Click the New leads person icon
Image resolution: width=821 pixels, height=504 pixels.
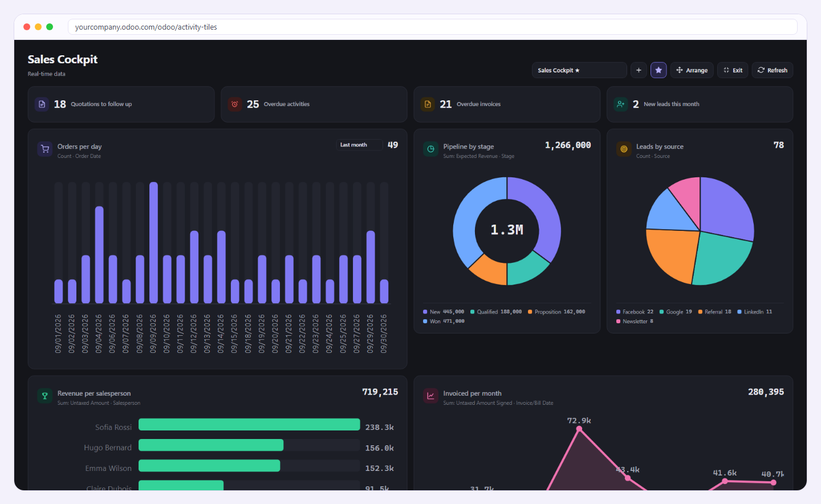click(620, 104)
